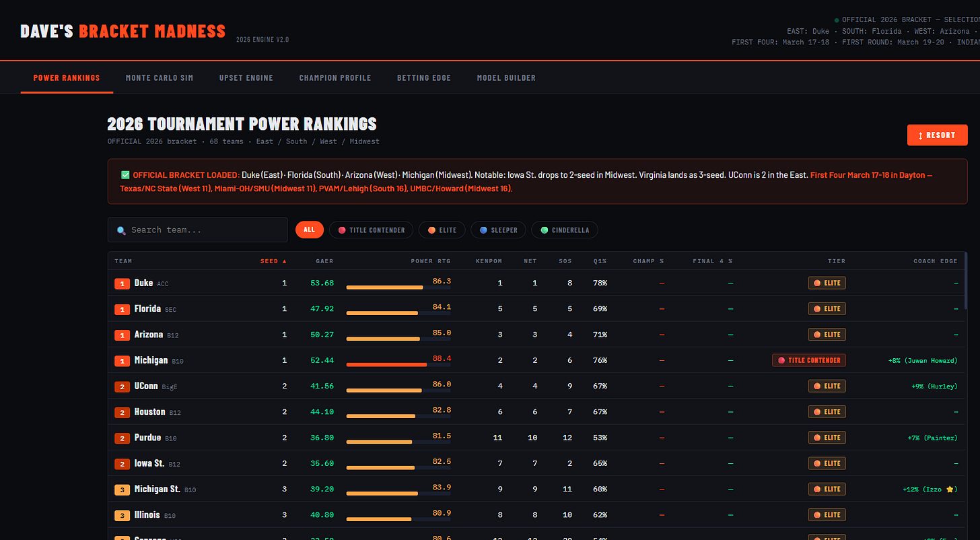This screenshot has width=980, height=540.
Task: Filter by Title Contender tier
Action: click(371, 230)
